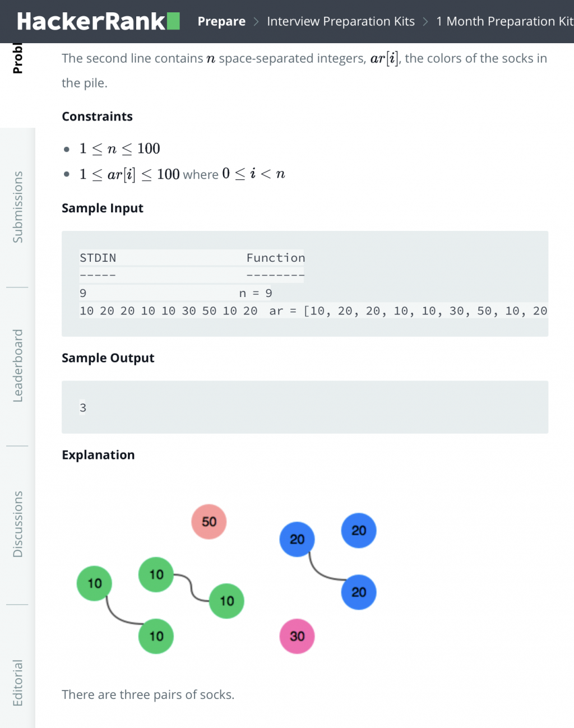
Task: Switch to the Editorial tab
Action: tap(17, 683)
